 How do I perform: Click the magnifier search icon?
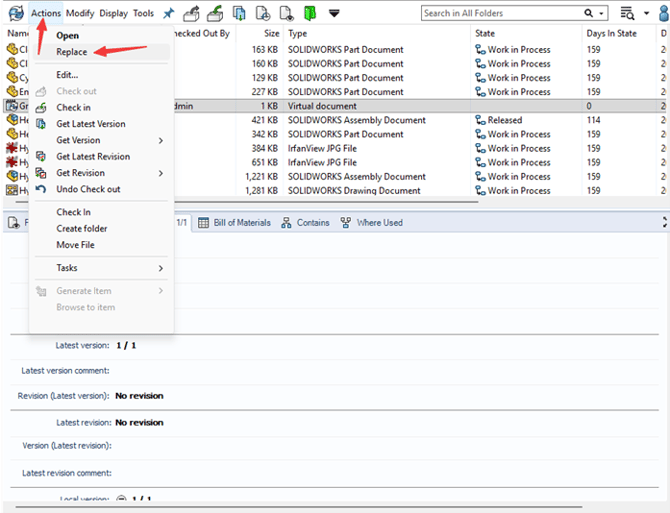(588, 13)
